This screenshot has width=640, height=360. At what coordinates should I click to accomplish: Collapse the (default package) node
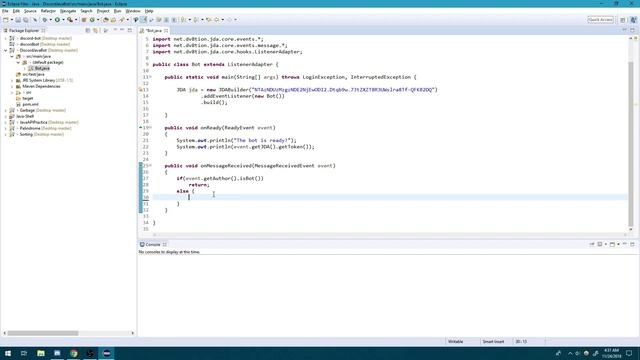pyautogui.click(x=18, y=62)
